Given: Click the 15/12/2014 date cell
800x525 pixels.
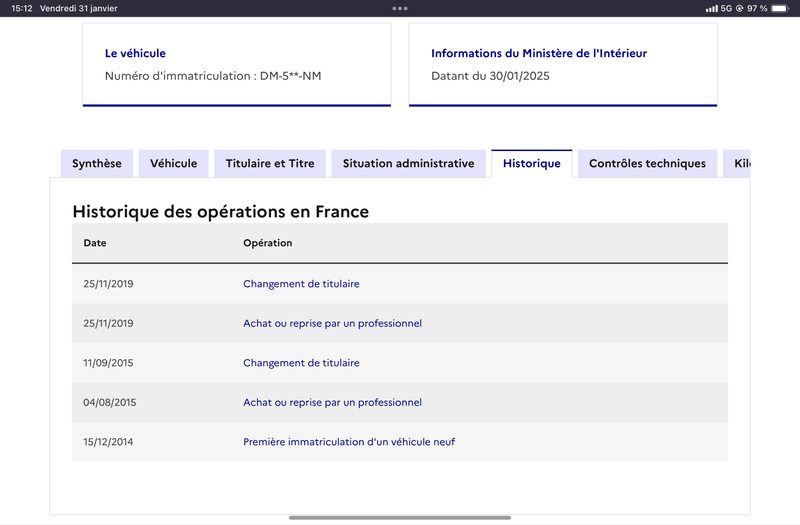Looking at the screenshot, I should [x=108, y=442].
